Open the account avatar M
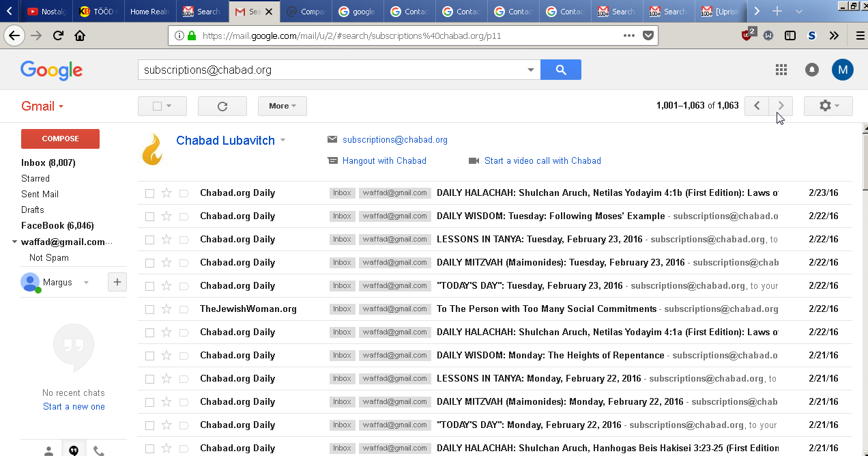The height and width of the screenshot is (456, 868). pos(842,70)
